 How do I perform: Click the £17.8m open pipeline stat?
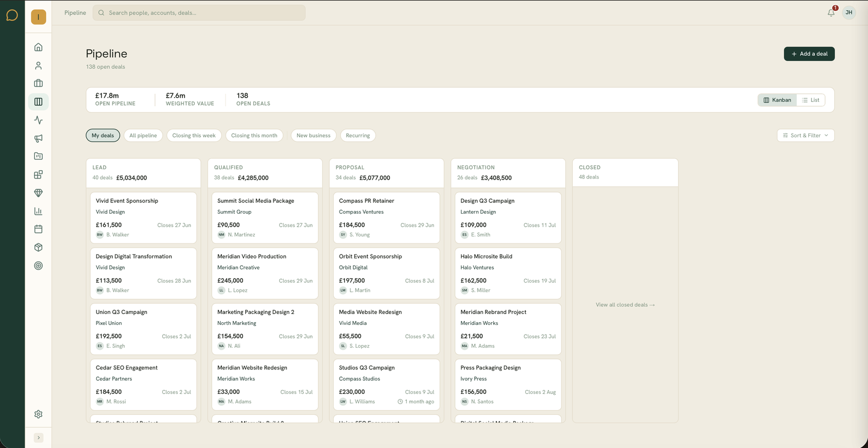pos(116,99)
